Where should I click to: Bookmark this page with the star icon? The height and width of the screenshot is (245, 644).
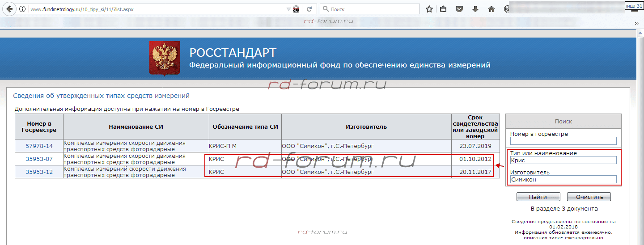coord(429,9)
